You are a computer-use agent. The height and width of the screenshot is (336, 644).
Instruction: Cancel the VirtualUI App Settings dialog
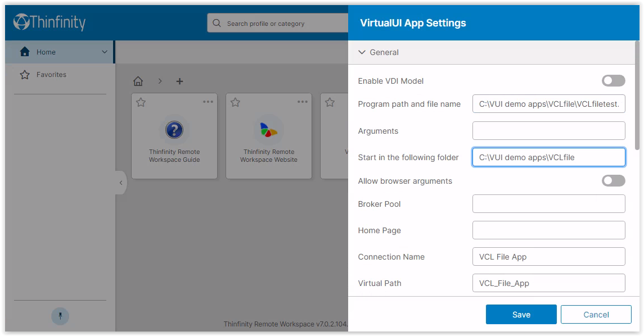click(x=596, y=315)
